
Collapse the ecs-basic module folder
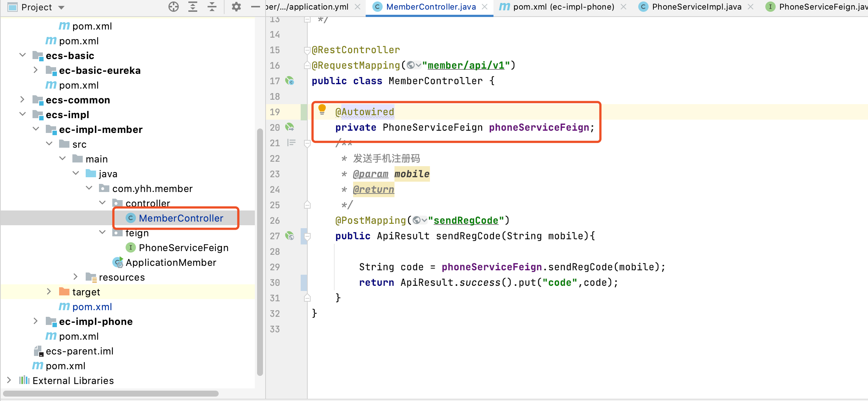coord(23,55)
